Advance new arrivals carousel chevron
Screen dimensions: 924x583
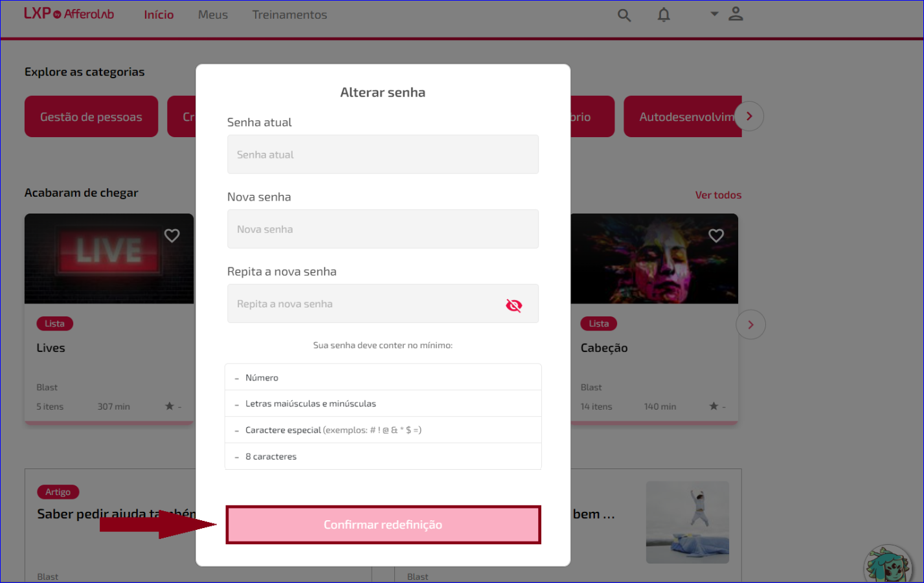point(750,325)
